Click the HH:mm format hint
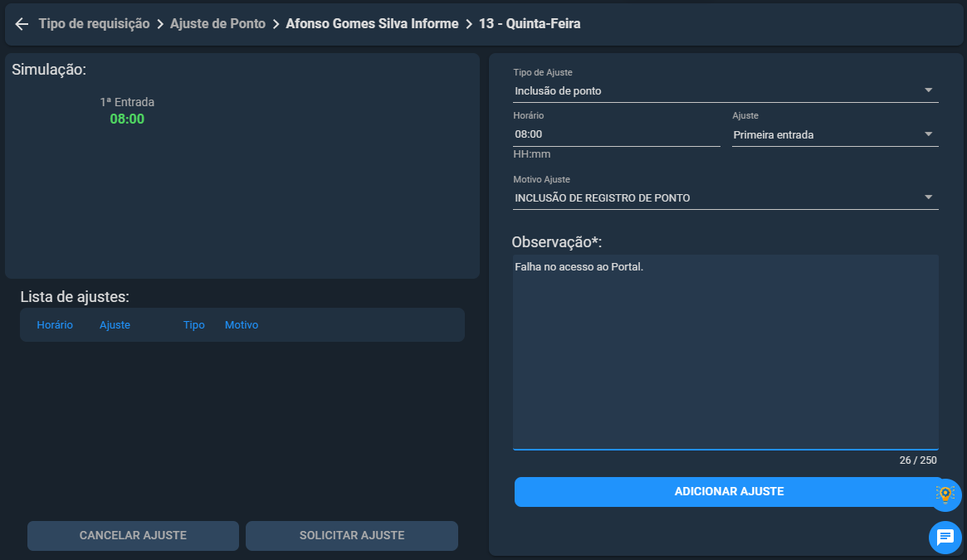Viewport: 967px width, 560px height. (x=531, y=154)
